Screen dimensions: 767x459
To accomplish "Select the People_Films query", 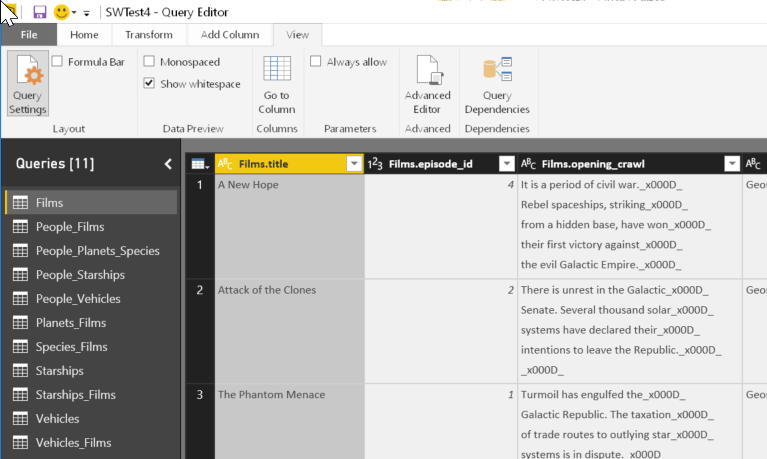I will (x=91, y=227).
